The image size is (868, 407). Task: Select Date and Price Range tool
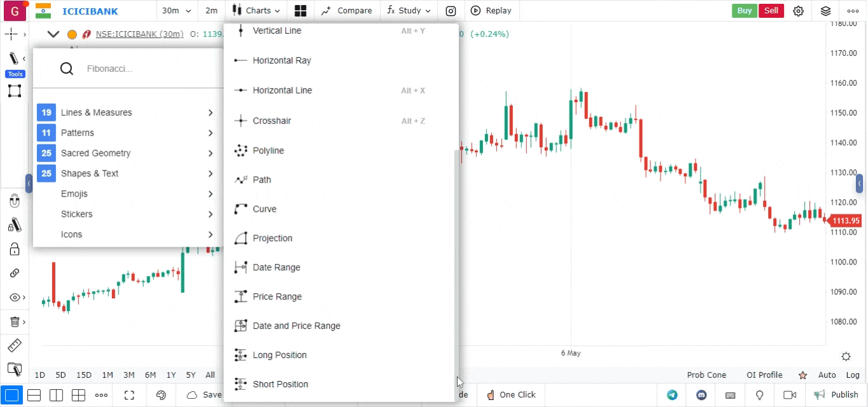[296, 326]
